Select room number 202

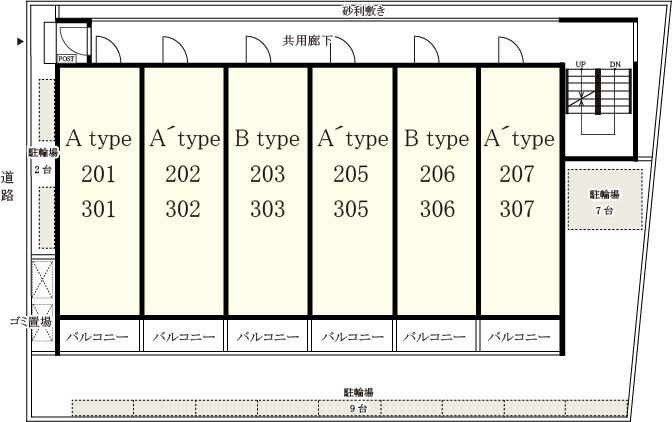click(x=183, y=174)
